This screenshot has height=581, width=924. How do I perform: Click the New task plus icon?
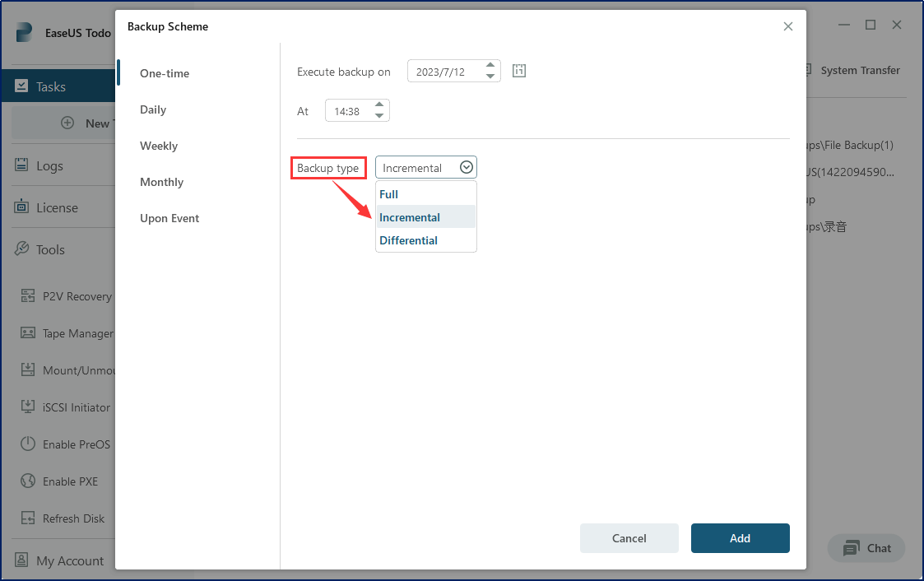(67, 123)
